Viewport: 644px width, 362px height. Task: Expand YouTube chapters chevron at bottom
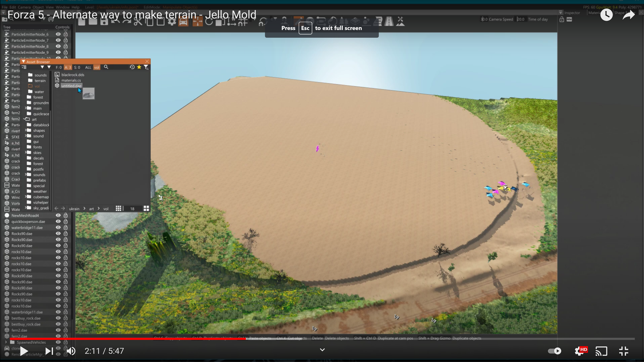(322, 350)
